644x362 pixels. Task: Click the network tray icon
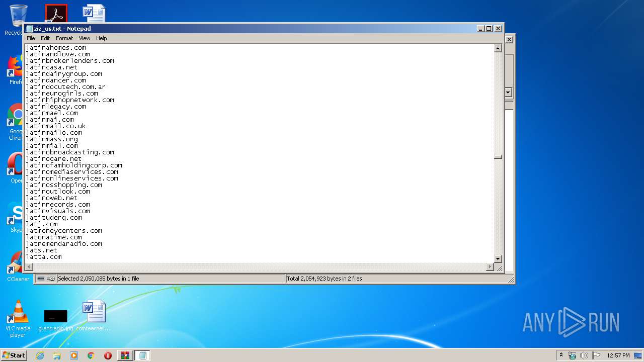click(x=572, y=355)
